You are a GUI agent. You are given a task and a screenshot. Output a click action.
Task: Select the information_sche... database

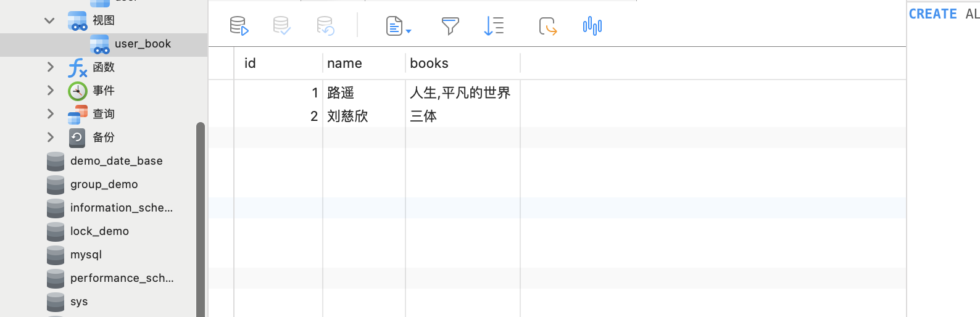[x=122, y=208]
